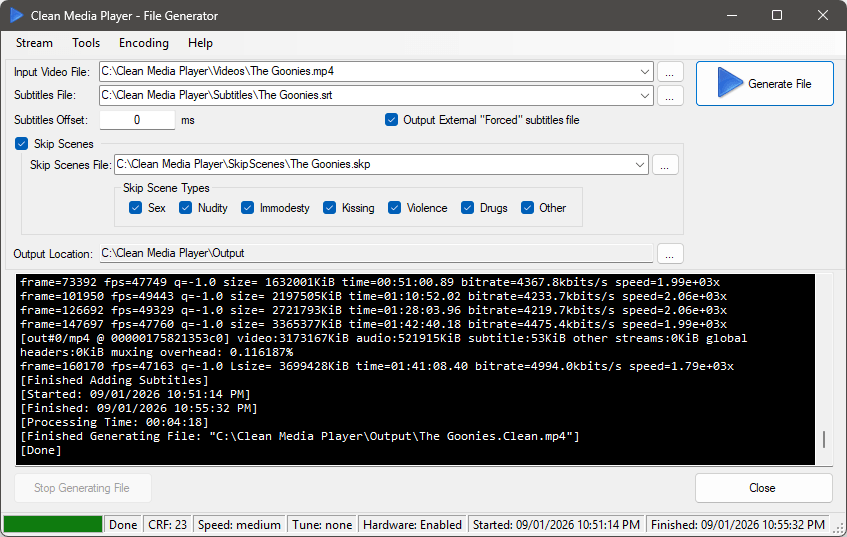Click the CRF: 23 status entry
Screen dimensions: 847x537
tap(167, 525)
